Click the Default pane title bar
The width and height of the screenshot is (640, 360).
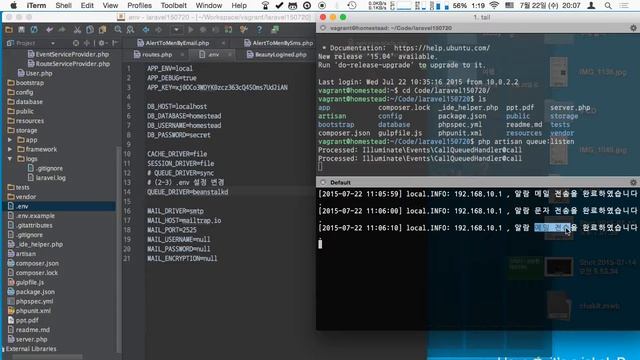pyautogui.click(x=477, y=182)
